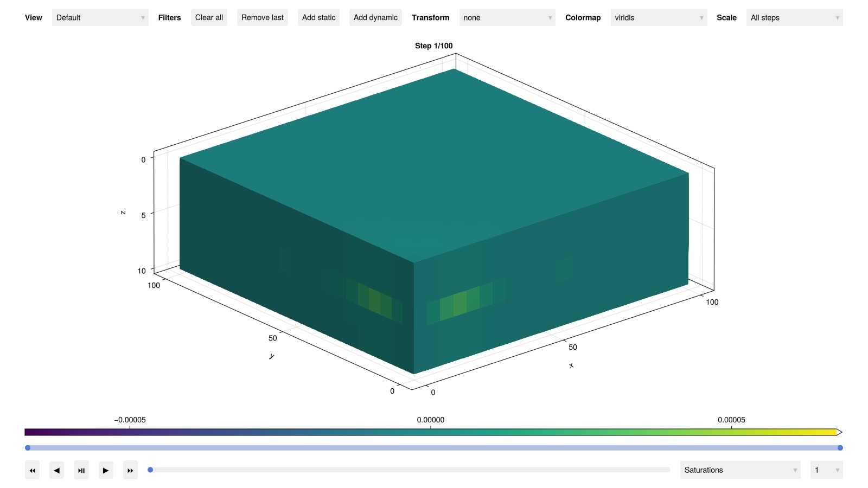Open the Scale dropdown showing All steps
The height and width of the screenshot is (488, 868).
[x=794, y=17]
